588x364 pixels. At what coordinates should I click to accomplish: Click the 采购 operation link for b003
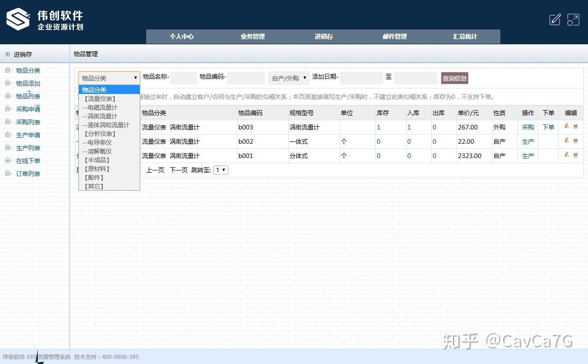point(527,127)
